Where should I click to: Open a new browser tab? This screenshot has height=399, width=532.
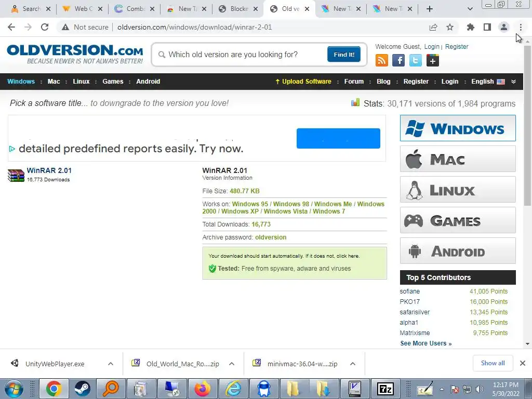point(430,9)
